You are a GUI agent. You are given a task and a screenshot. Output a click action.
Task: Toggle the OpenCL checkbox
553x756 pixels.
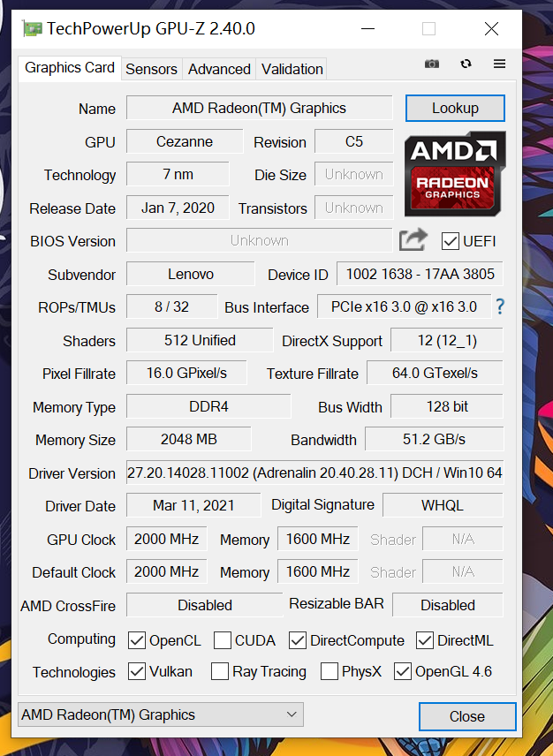tap(137, 641)
